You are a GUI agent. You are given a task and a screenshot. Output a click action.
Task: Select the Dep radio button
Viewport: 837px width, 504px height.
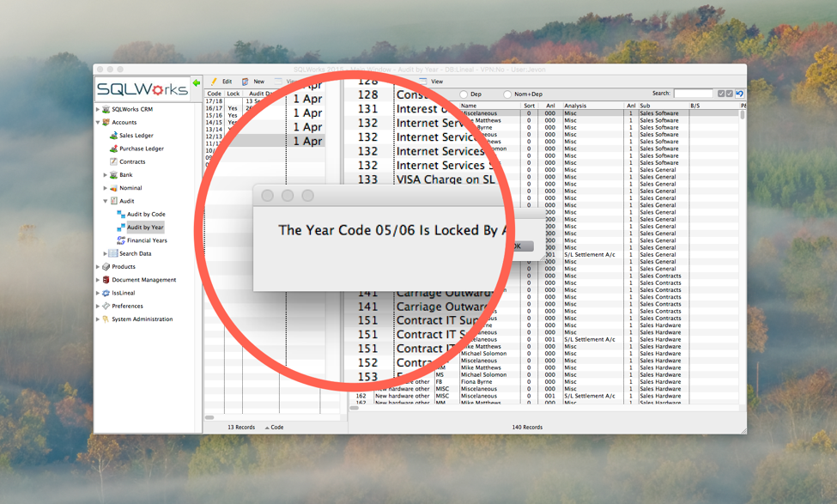464,94
